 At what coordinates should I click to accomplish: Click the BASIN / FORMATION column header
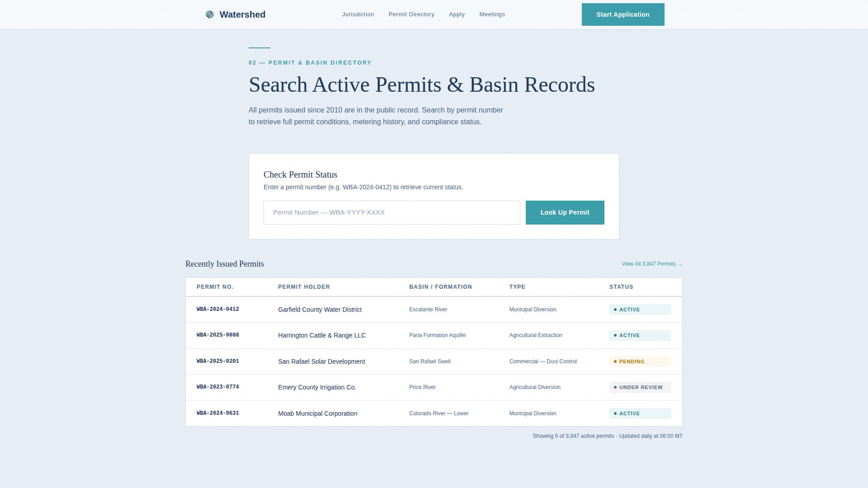tap(440, 287)
